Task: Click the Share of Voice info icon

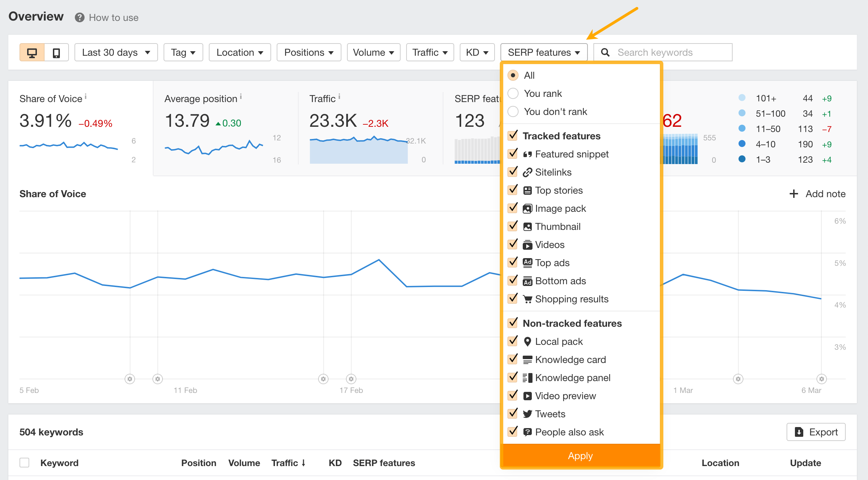Action: click(86, 96)
